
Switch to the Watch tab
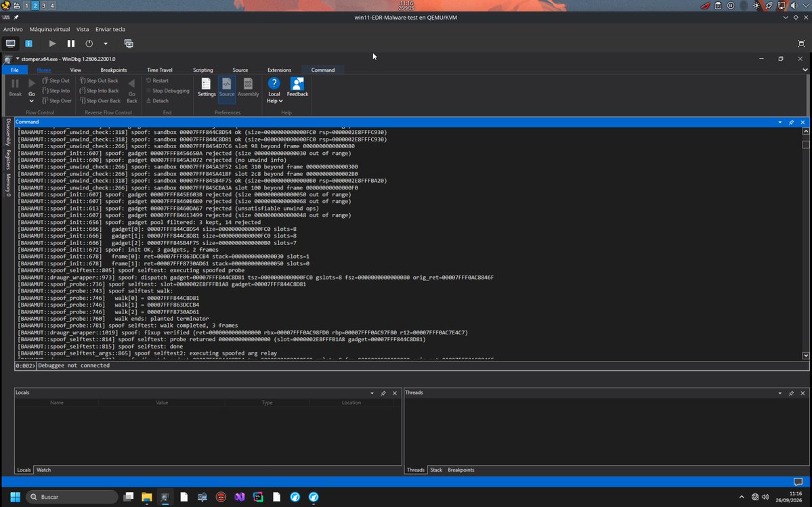click(43, 470)
